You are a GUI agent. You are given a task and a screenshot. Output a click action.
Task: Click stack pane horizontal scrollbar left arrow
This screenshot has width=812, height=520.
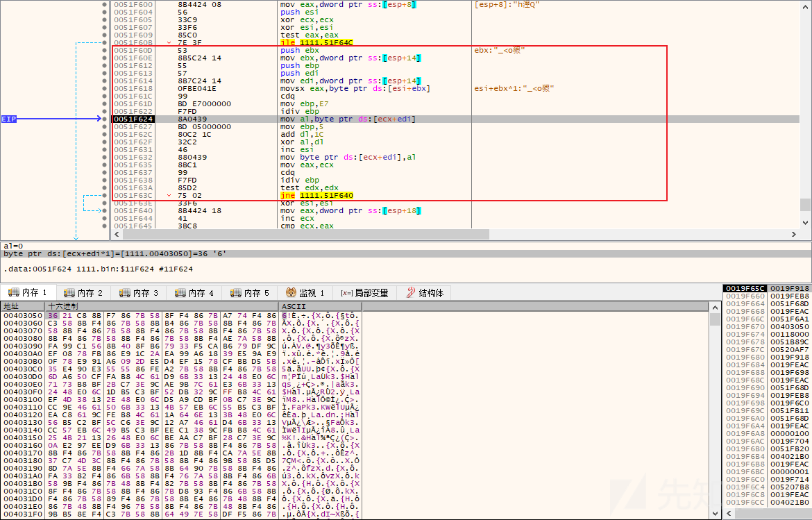730,514
